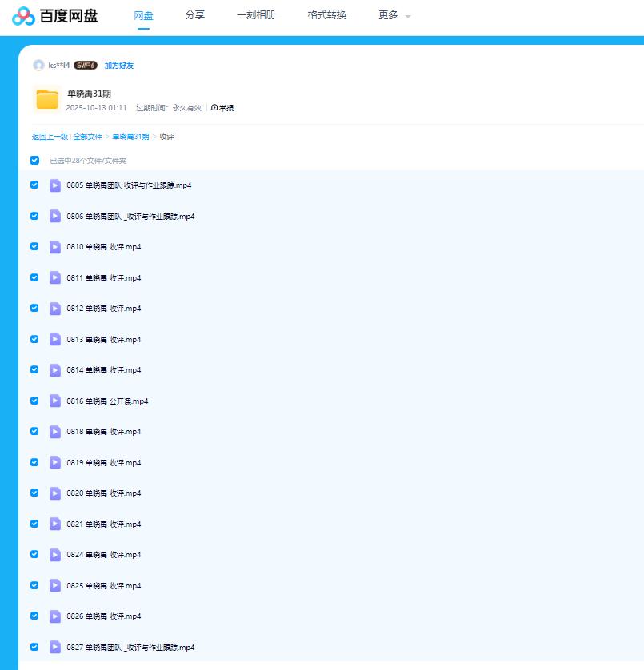Open 0813 单晓禹 收评.mp4 file name
The image size is (644, 670).
point(104,340)
